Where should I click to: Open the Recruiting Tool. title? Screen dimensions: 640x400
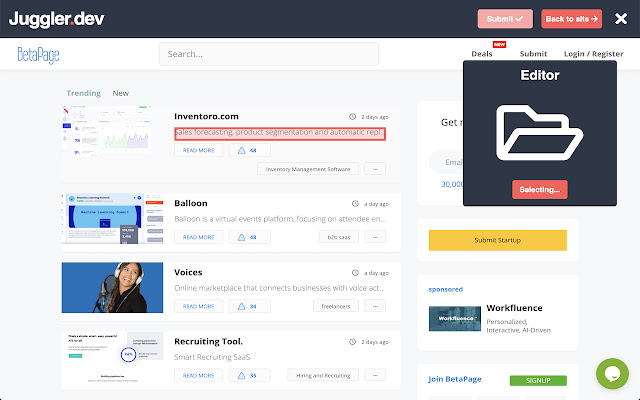(208, 341)
